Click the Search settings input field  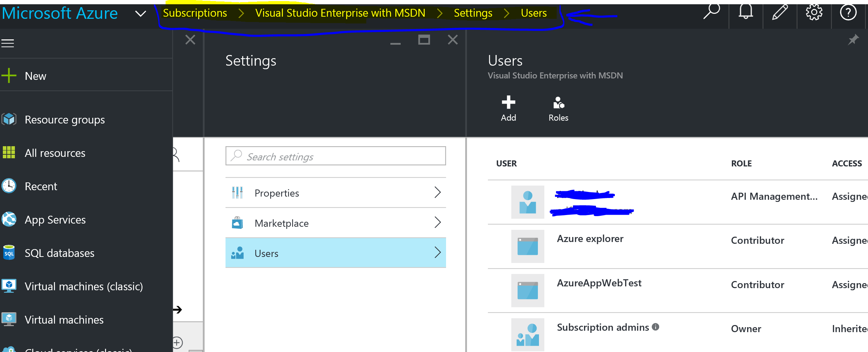point(335,156)
